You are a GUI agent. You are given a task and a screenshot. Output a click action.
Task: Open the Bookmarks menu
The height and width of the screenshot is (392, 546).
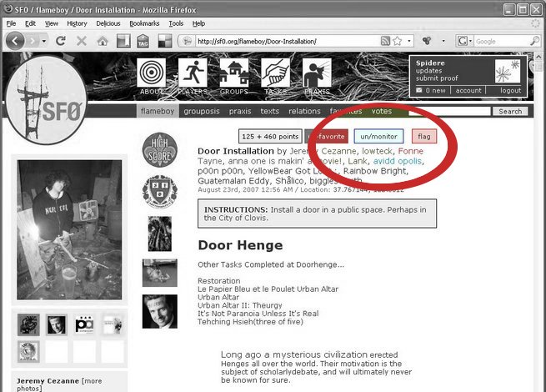coord(144,23)
